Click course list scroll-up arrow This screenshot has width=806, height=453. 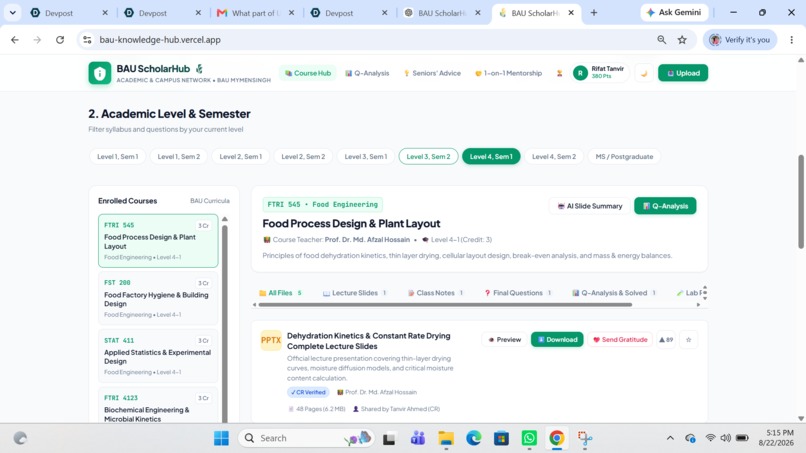point(225,219)
